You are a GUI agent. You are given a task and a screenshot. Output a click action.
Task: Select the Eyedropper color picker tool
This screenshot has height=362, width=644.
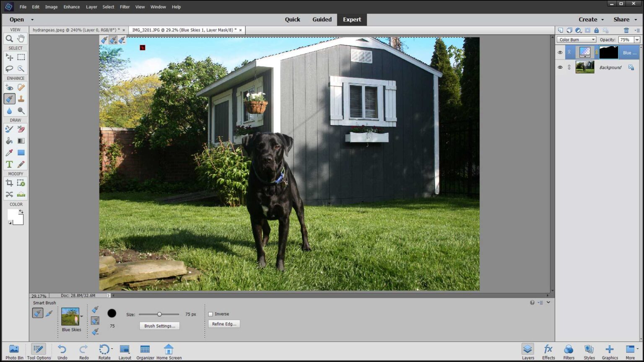click(x=9, y=153)
